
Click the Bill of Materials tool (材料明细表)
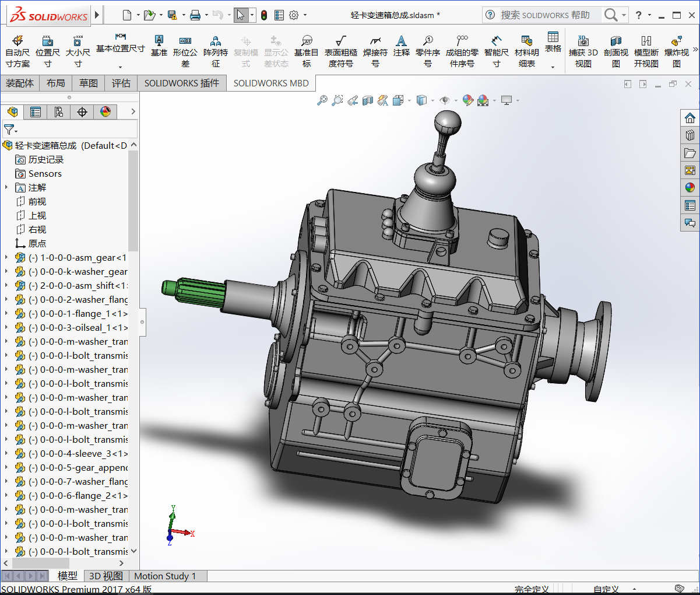[526, 51]
